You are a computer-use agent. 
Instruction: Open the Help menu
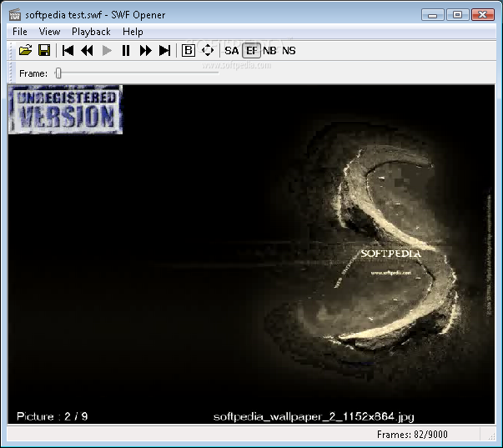pos(133,32)
